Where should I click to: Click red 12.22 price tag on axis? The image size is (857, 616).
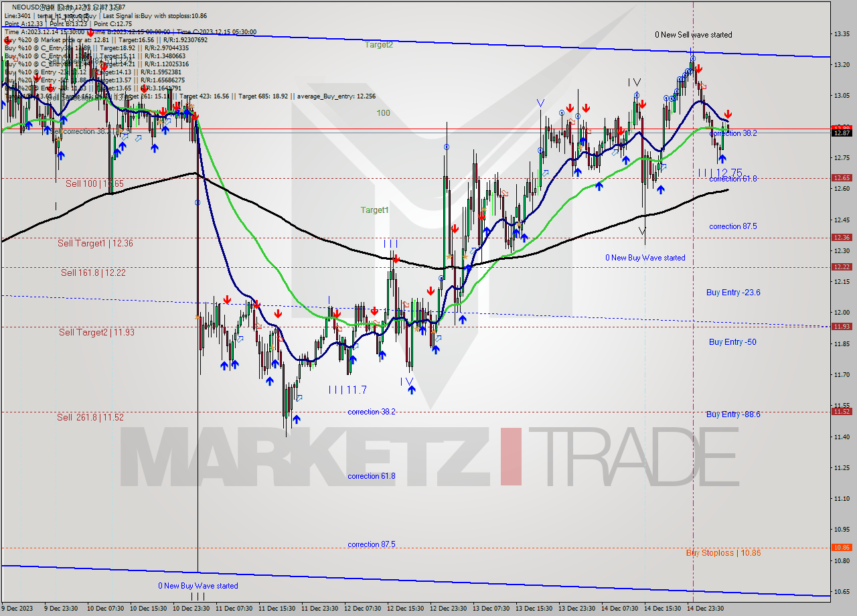[841, 267]
